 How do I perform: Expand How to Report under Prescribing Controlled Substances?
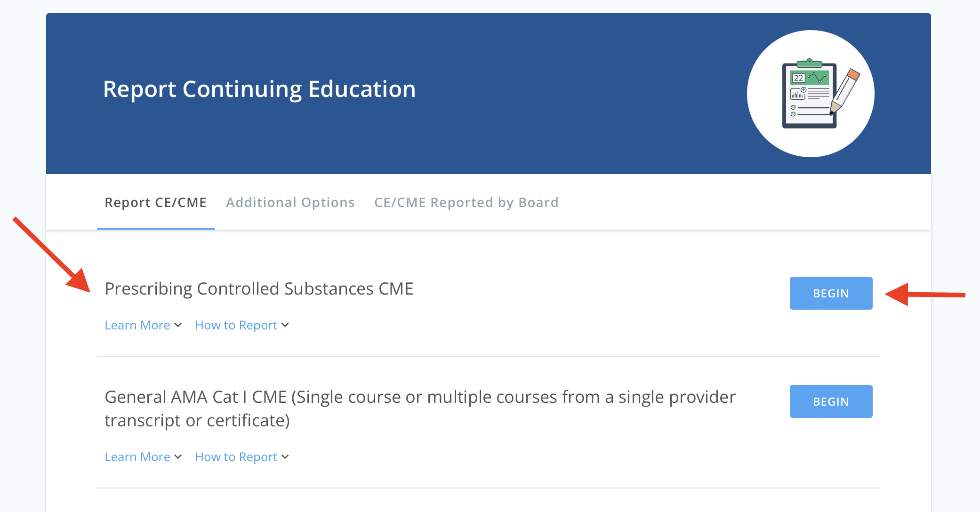point(236,325)
